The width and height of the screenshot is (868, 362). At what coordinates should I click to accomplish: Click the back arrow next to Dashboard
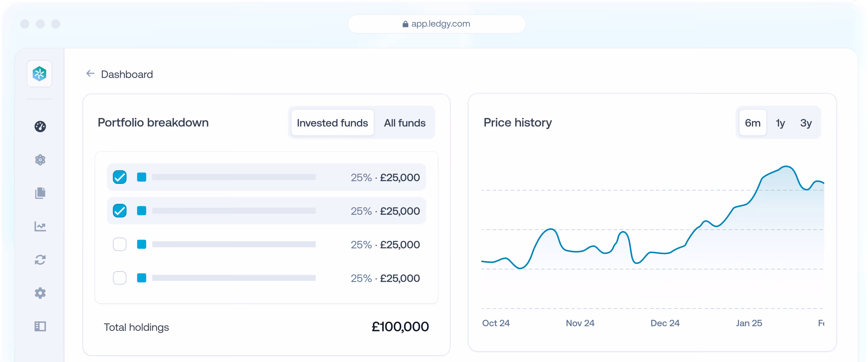[x=90, y=73]
